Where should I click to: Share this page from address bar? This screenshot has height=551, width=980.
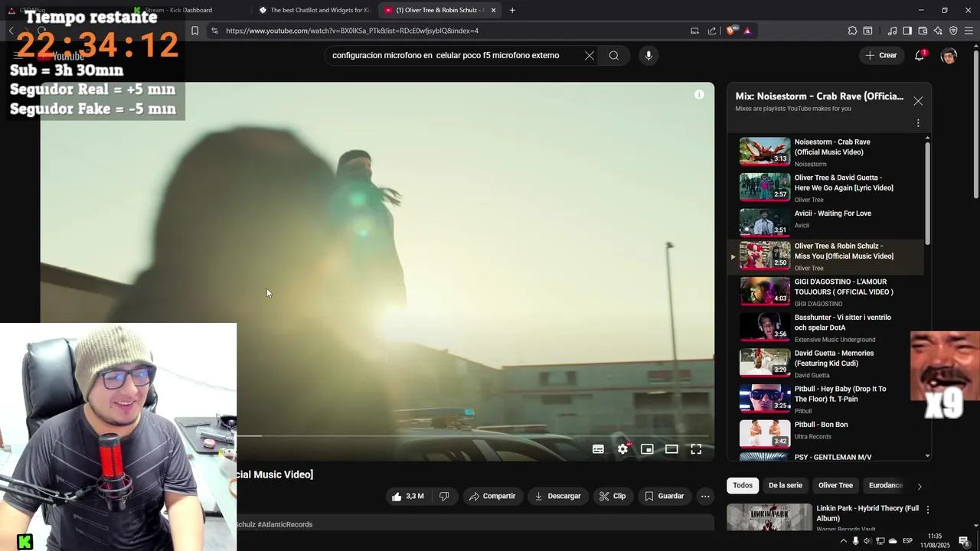point(712,31)
